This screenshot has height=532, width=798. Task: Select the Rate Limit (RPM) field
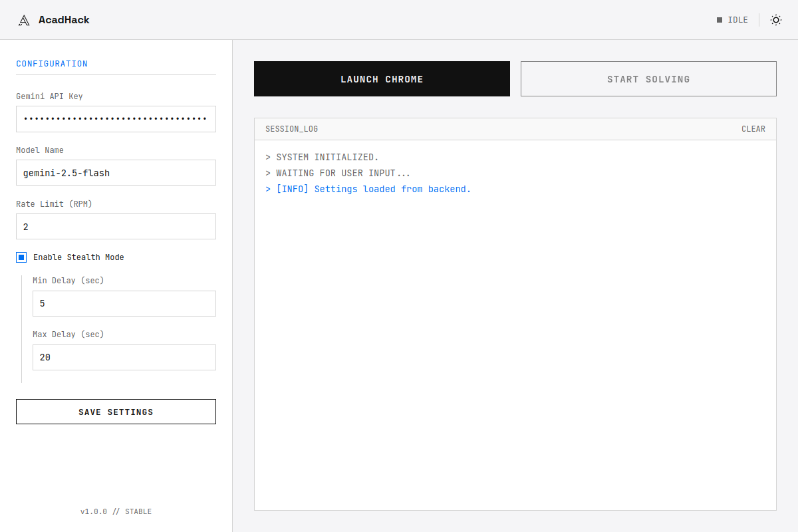pos(116,226)
